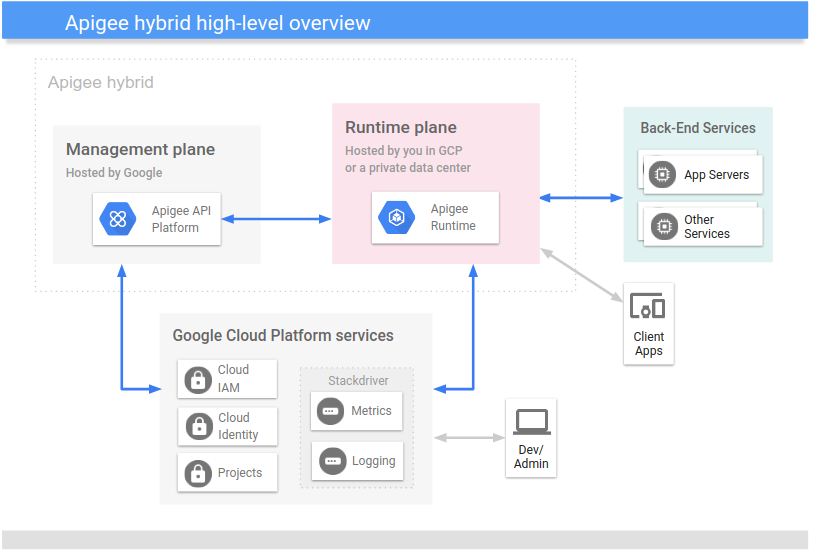Viewport: 813px width, 556px height.
Task: Select Google Cloud Platform services heading
Action: coord(283,336)
